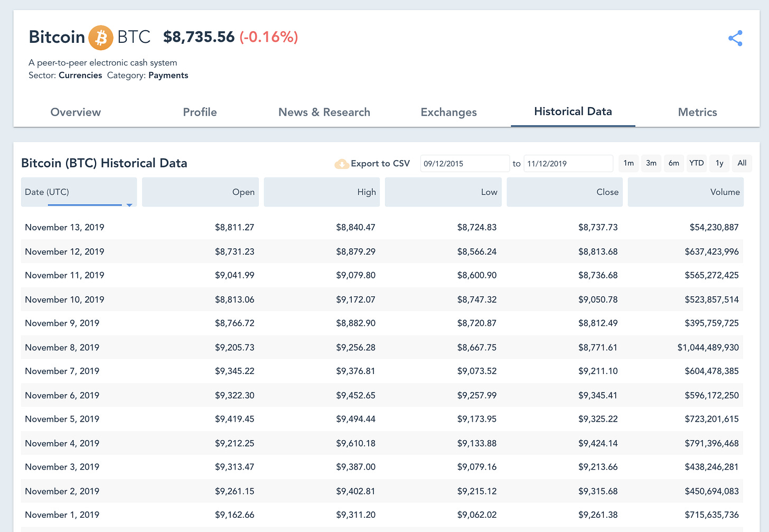
Task: Select the November 11, 2019 date cell
Action: [64, 275]
